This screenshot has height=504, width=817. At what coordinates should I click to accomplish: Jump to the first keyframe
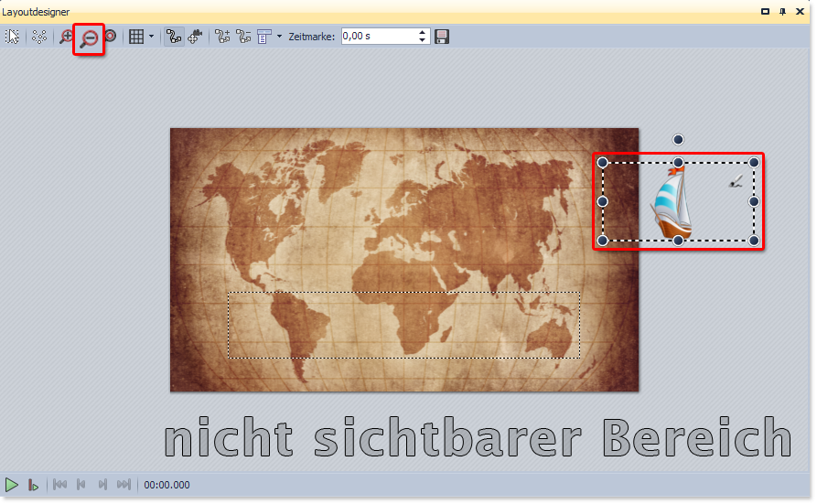[x=59, y=485]
